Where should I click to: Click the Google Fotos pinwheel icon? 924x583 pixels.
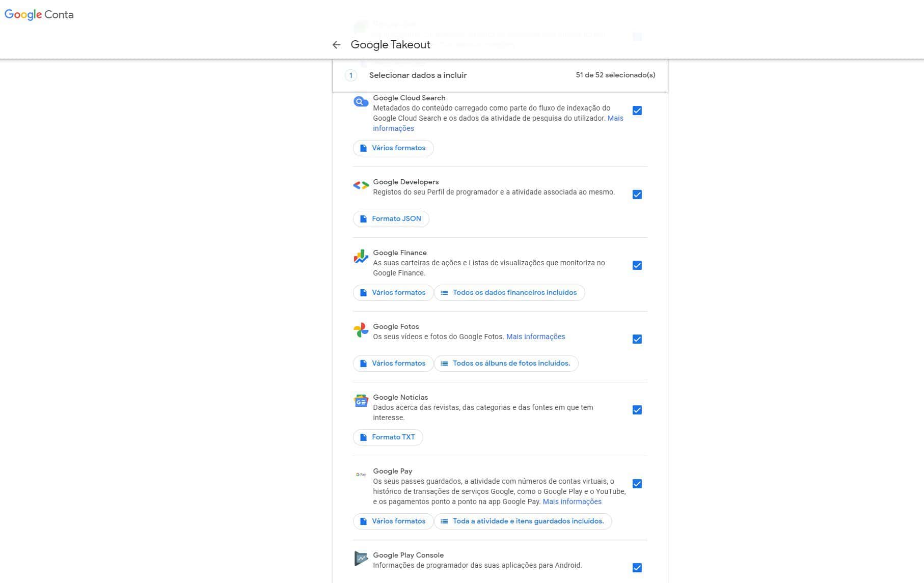pos(361,330)
